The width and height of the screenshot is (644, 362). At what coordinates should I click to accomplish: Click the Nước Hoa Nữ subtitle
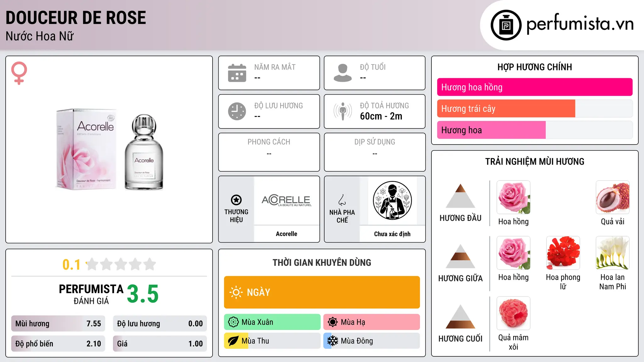[40, 36]
